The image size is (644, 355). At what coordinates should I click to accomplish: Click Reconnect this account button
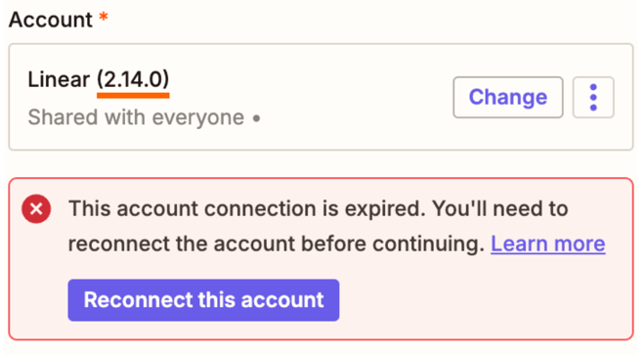(x=203, y=300)
